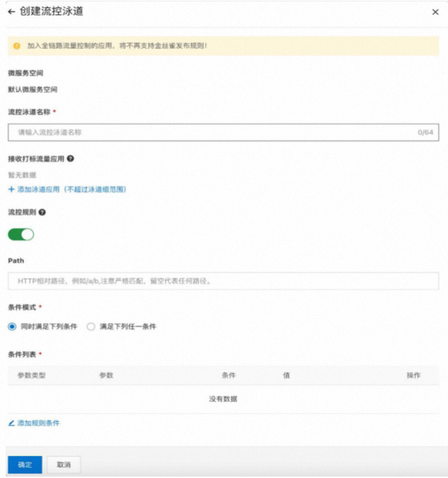Click the notice text about 金丝雀发布规则
The image size is (448, 478).
(x=118, y=46)
